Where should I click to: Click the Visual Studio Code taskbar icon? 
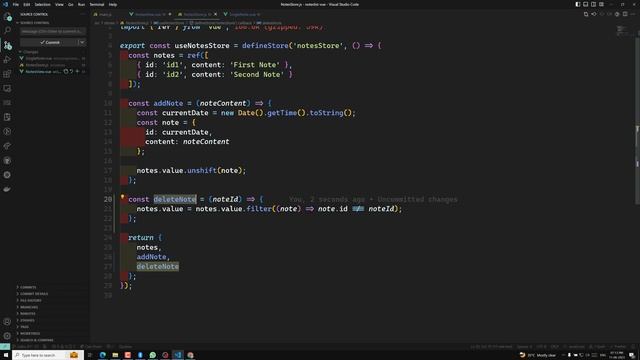[x=178, y=355]
